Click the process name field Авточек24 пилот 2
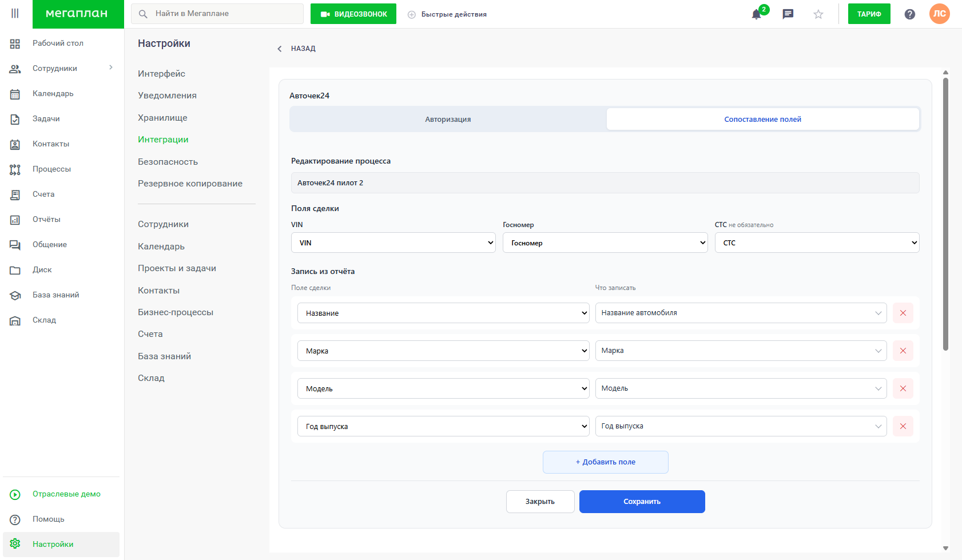Screen dimensions: 962x560 coord(605,183)
